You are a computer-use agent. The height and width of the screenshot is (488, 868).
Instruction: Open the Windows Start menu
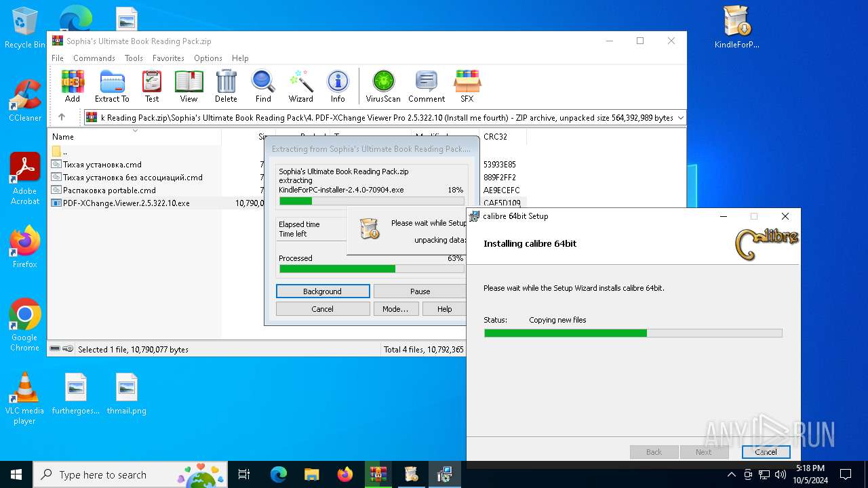pyautogui.click(x=16, y=474)
